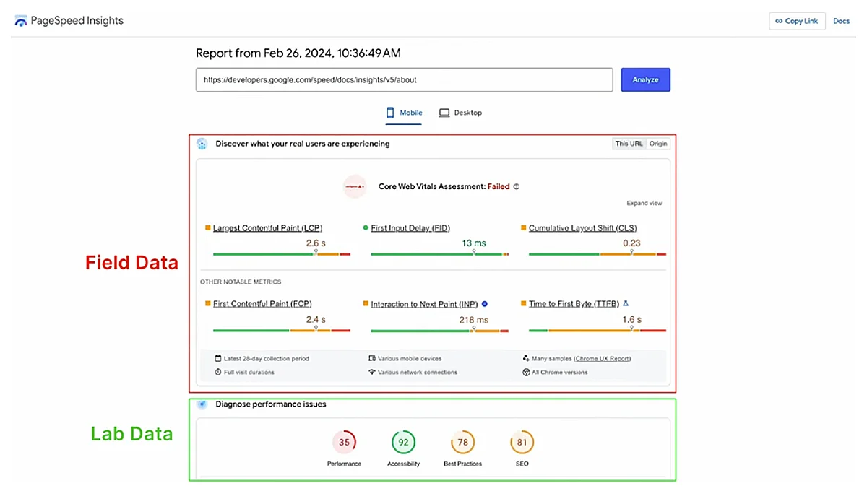This screenshot has width=867, height=504.
Task: Switch to the Mobile tab
Action: tap(404, 113)
